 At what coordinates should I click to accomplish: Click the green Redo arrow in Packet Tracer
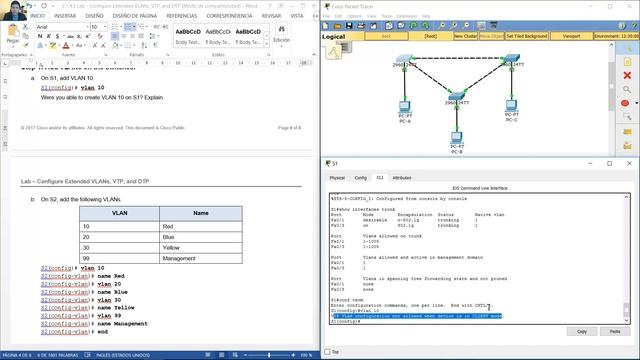tap(425, 26)
